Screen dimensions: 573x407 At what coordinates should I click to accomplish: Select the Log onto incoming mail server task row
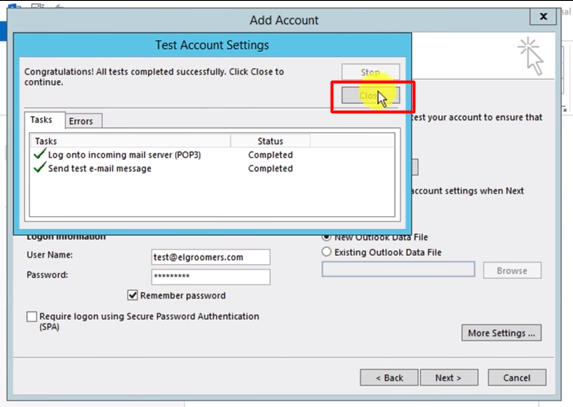tap(212, 155)
